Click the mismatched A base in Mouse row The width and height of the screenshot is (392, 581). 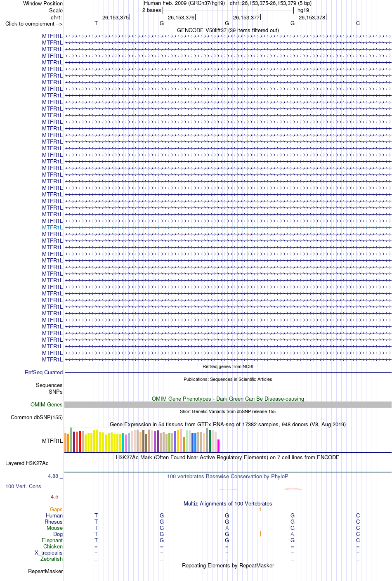[x=227, y=528]
